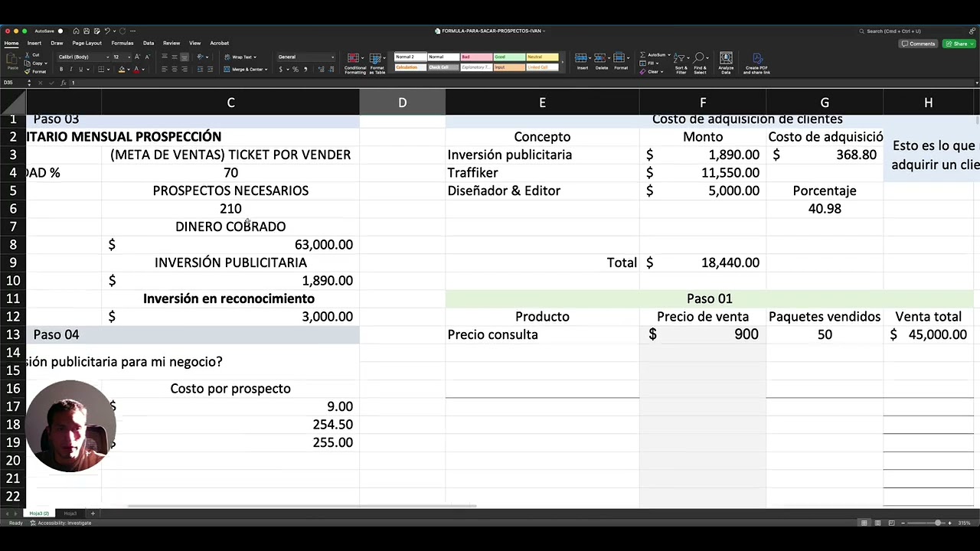This screenshot has height=551, width=980.
Task: Open Sort & Filter menu
Action: pos(681,64)
